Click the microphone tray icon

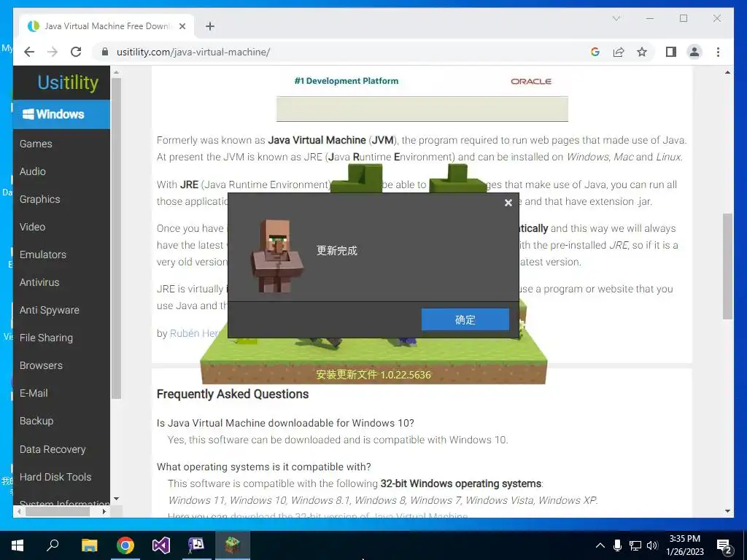617,545
